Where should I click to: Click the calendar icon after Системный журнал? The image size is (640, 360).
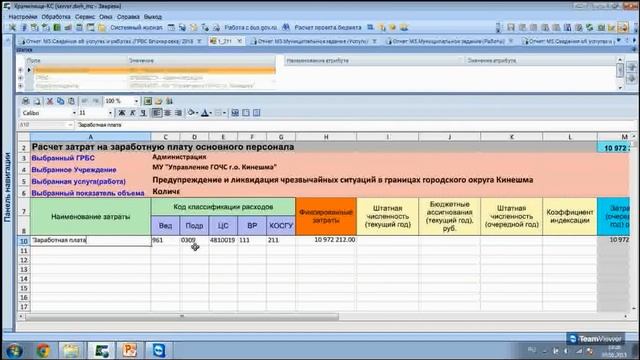pyautogui.click(x=171, y=28)
